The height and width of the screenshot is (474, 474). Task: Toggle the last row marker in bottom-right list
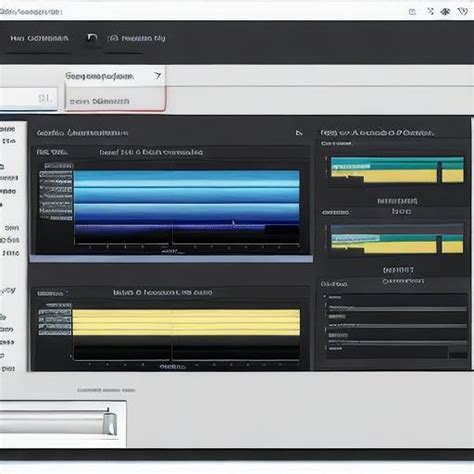click(x=325, y=348)
